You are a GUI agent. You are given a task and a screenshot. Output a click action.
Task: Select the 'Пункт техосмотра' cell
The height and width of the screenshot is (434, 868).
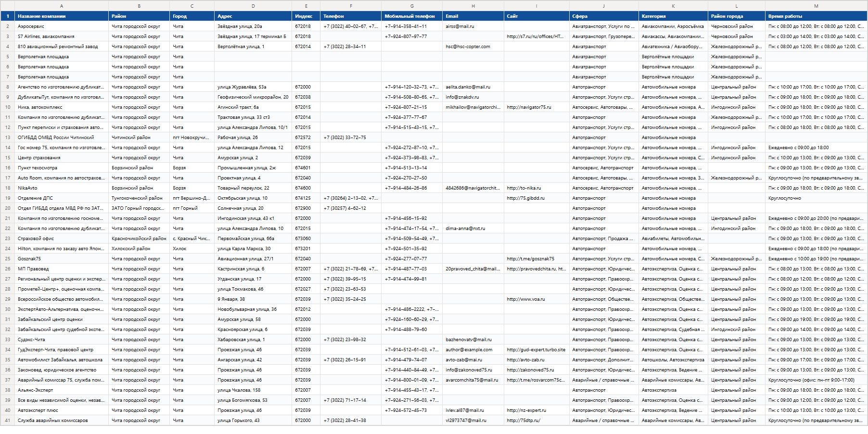62,167
